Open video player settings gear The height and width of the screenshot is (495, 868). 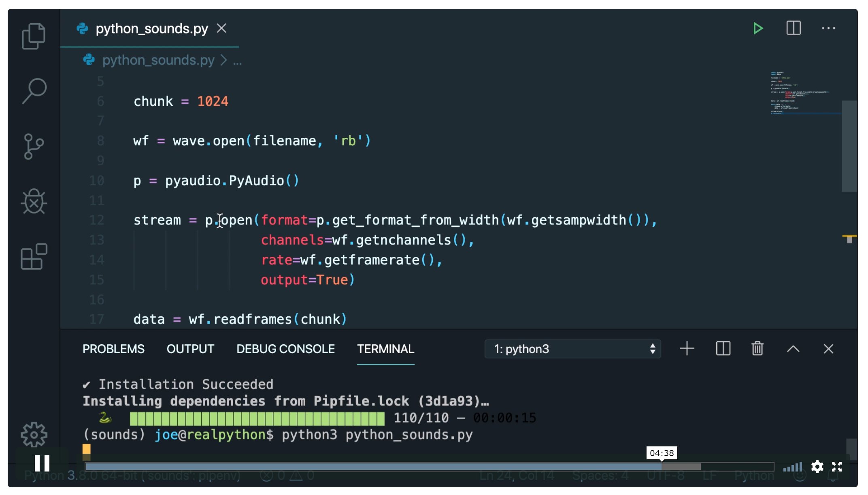817,467
